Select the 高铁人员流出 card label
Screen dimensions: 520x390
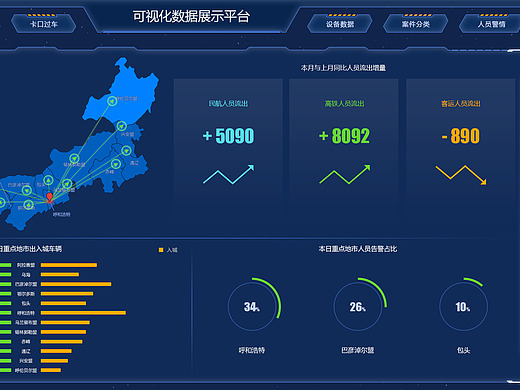[344, 104]
